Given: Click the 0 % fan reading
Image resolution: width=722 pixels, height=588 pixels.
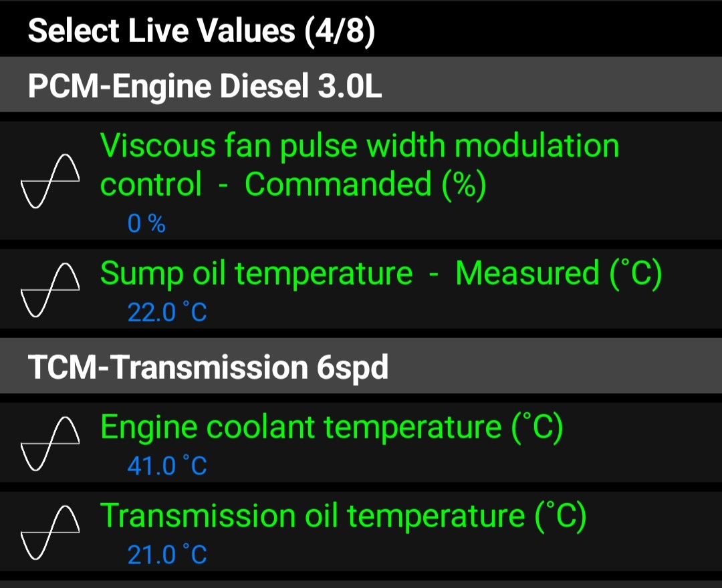Looking at the screenshot, I should point(146,224).
